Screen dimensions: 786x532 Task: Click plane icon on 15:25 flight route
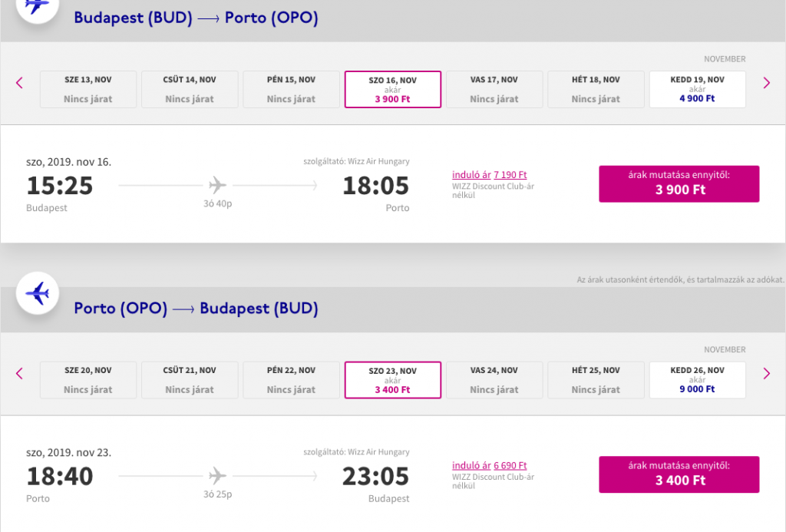click(217, 185)
